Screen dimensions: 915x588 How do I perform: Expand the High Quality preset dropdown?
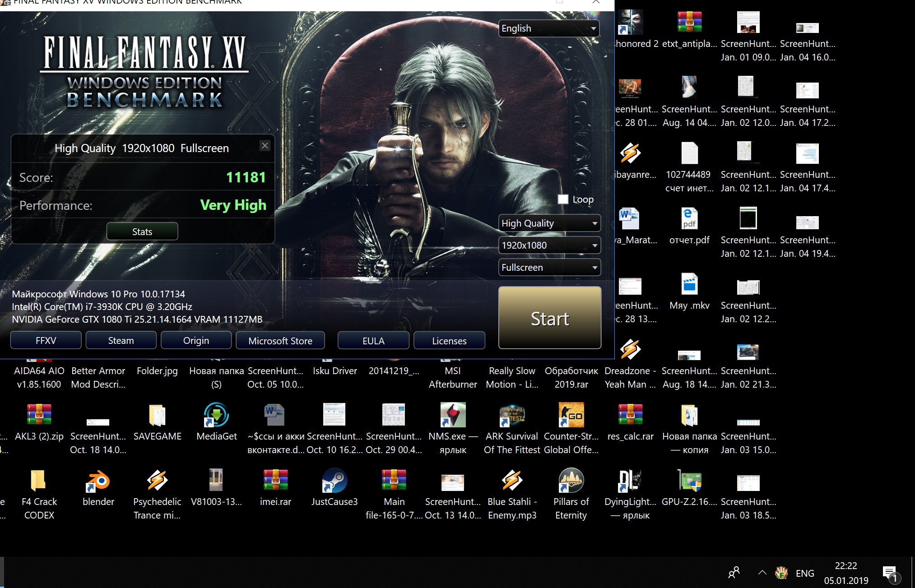pyautogui.click(x=549, y=223)
